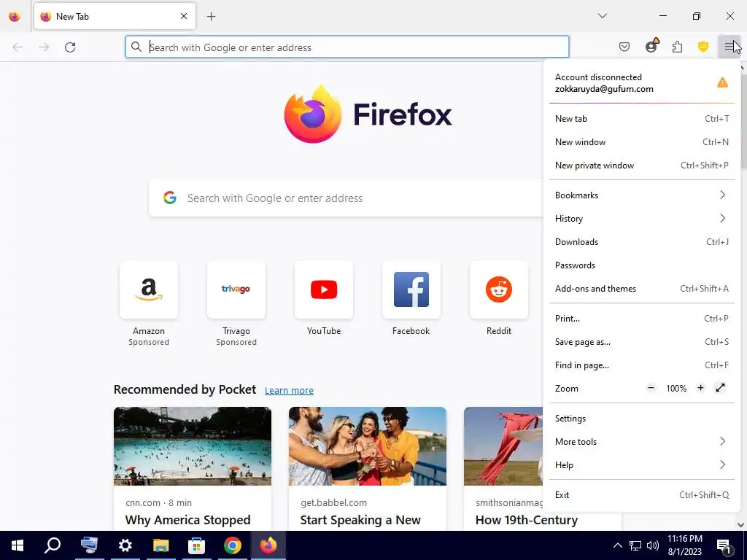Open the cnn.com wave pool story thumbnail
The width and height of the screenshot is (747, 560).
pyautogui.click(x=193, y=446)
